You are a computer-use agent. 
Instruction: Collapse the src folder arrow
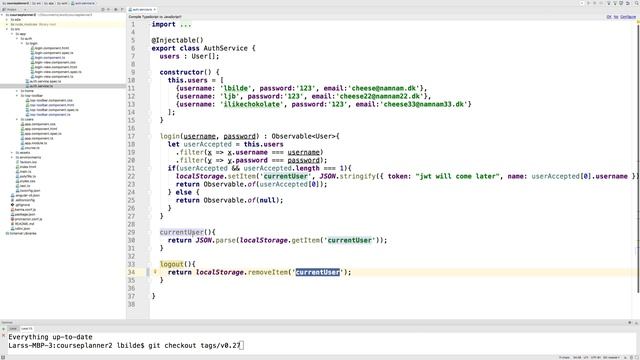tap(7, 29)
